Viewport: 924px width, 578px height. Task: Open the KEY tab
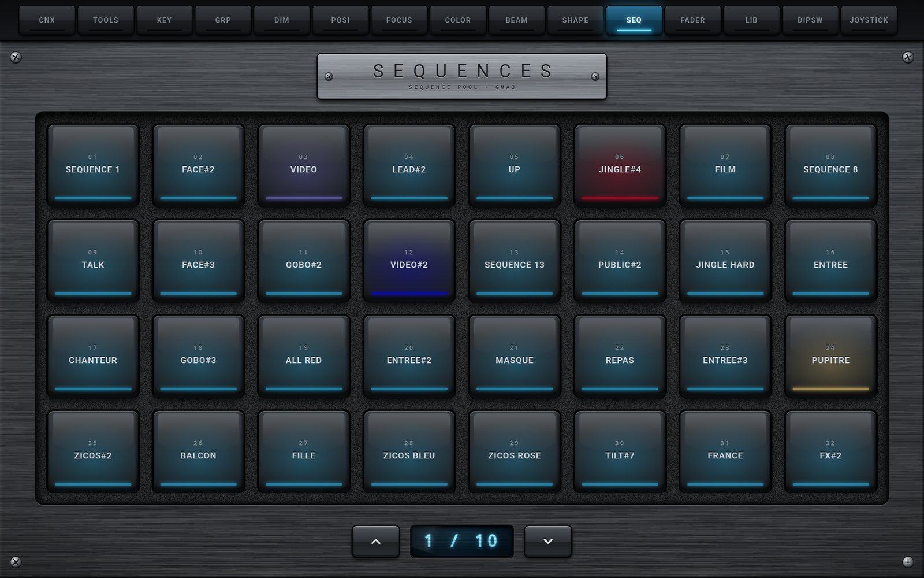164,20
